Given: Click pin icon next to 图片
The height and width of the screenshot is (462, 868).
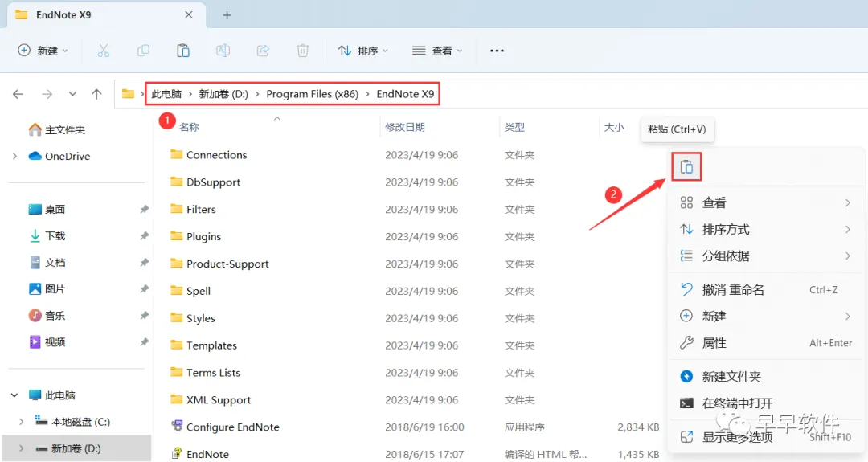Looking at the screenshot, I should 145,288.
